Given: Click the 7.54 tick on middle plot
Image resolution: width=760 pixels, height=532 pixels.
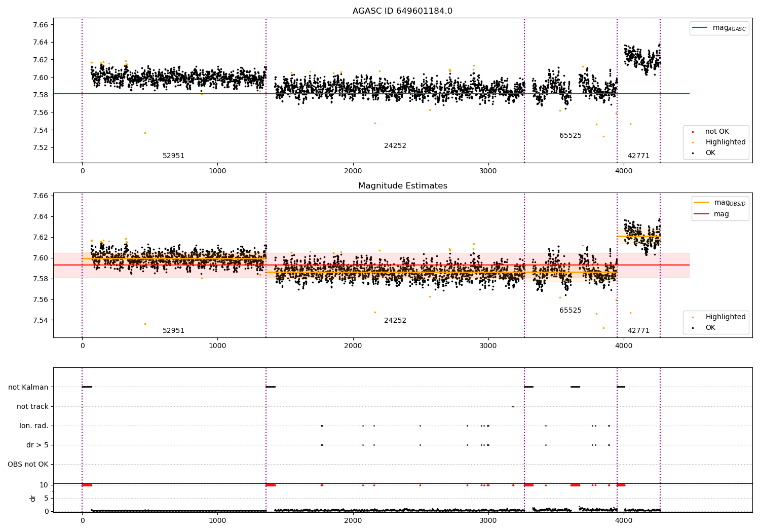Looking at the screenshot, I should pyautogui.click(x=40, y=320).
